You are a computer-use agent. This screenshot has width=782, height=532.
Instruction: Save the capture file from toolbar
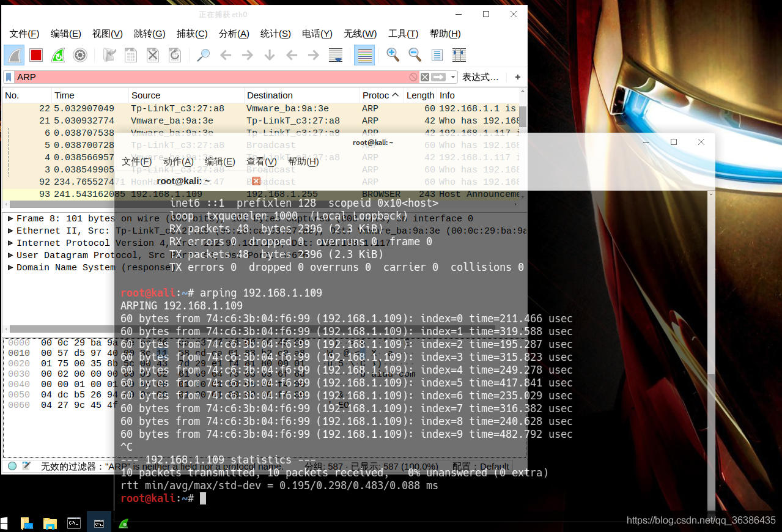[131, 55]
